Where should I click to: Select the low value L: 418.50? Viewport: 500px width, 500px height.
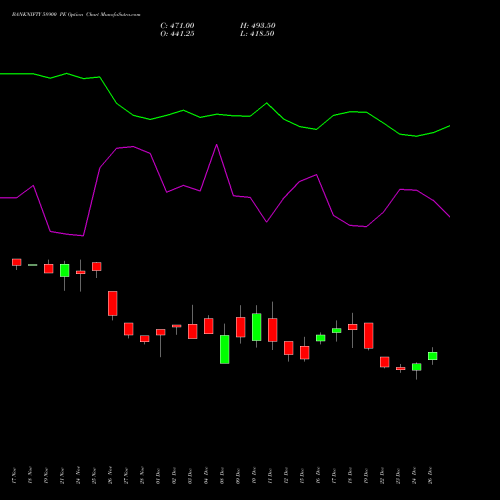[257, 34]
